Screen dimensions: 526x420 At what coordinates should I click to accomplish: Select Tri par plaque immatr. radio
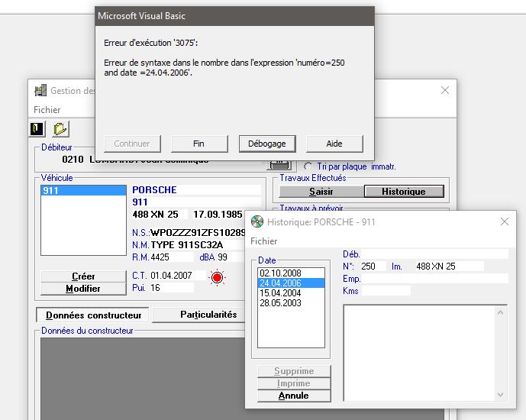click(x=308, y=166)
